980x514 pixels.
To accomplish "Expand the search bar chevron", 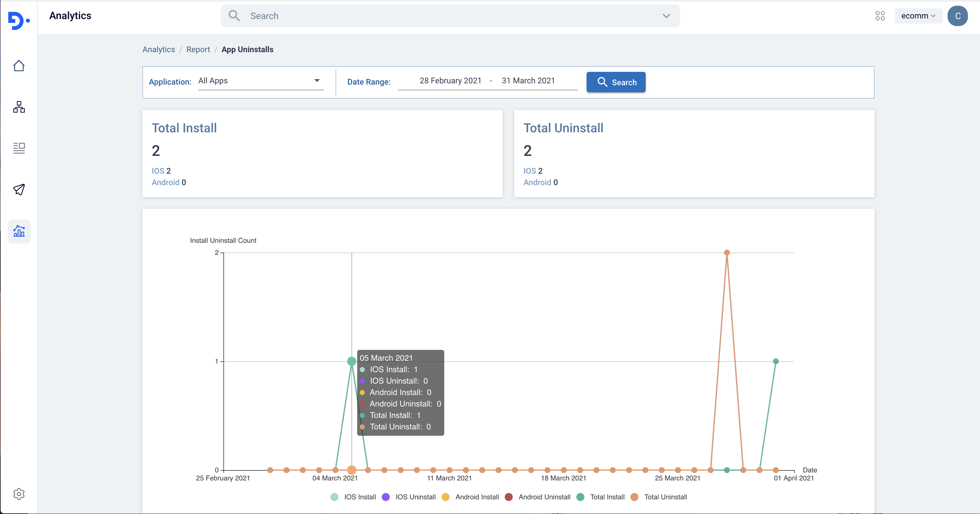I will [666, 16].
